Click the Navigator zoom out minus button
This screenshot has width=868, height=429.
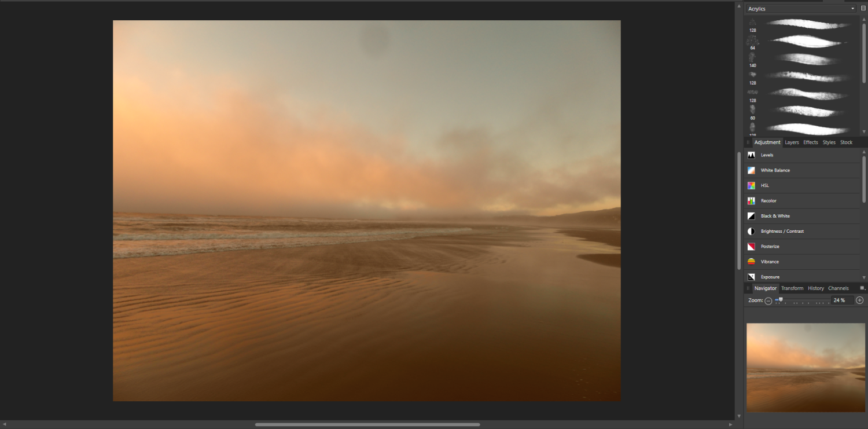click(x=768, y=300)
